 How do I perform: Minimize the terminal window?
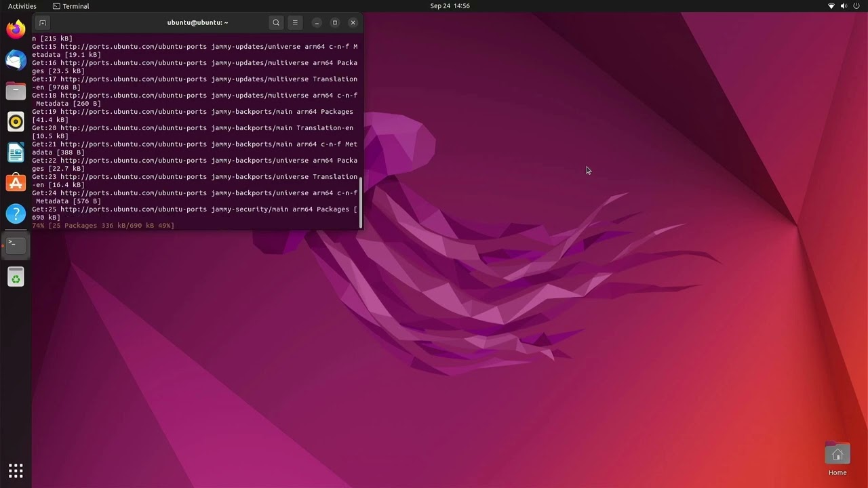click(x=316, y=22)
